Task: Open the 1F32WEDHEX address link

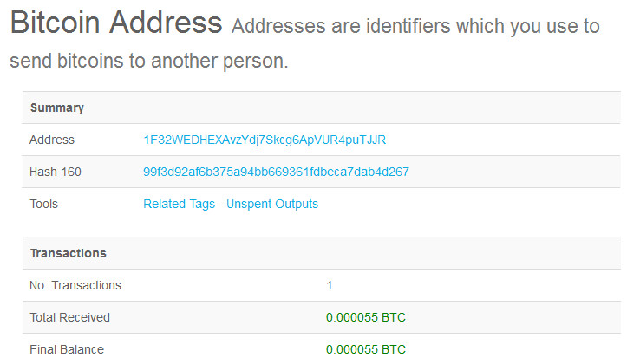Action: pos(265,140)
